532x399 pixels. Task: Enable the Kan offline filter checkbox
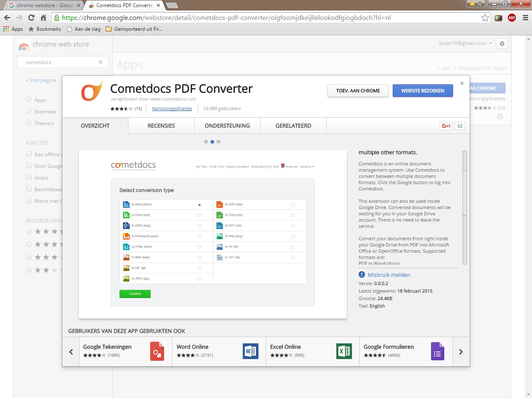click(29, 154)
